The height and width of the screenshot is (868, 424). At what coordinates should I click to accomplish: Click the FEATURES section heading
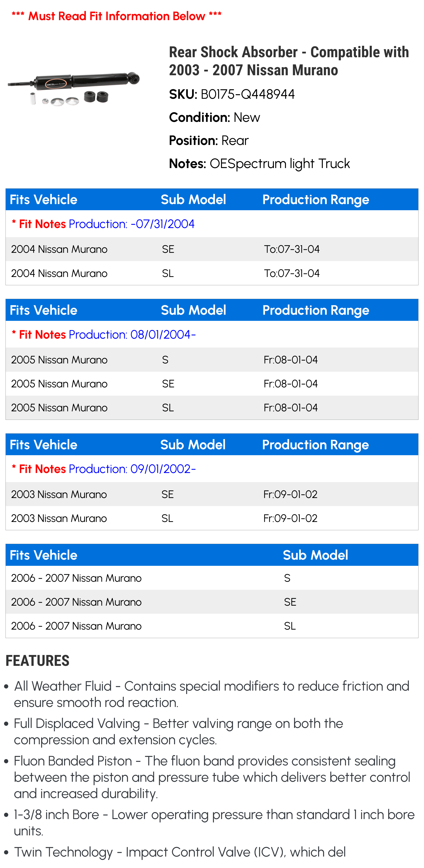(x=37, y=661)
